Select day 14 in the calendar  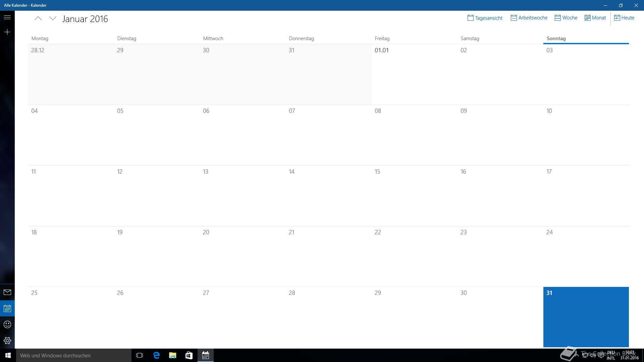tap(329, 196)
